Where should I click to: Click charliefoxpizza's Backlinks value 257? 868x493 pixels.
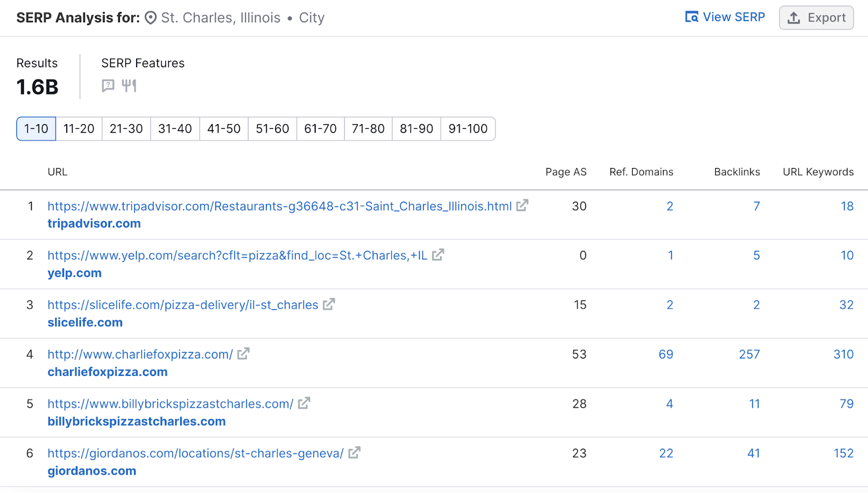point(749,354)
